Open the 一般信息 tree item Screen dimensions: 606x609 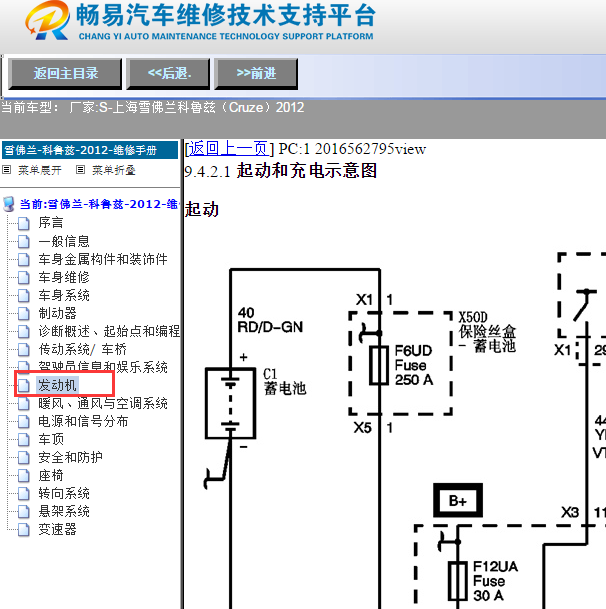pyautogui.click(x=64, y=241)
